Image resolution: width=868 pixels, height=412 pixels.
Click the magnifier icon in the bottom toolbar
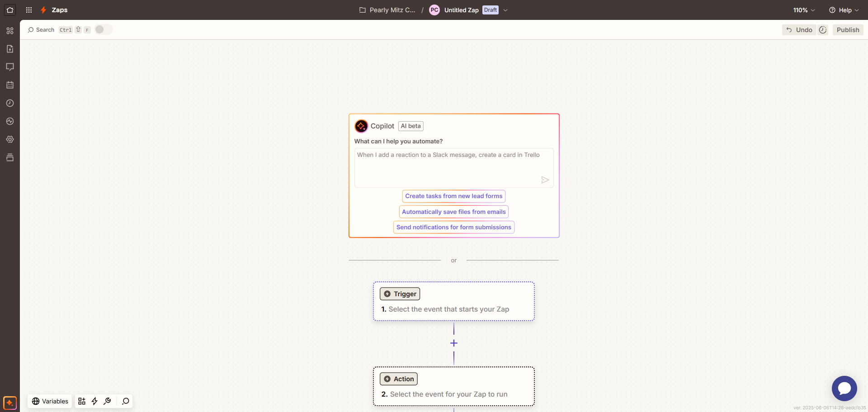tap(125, 401)
